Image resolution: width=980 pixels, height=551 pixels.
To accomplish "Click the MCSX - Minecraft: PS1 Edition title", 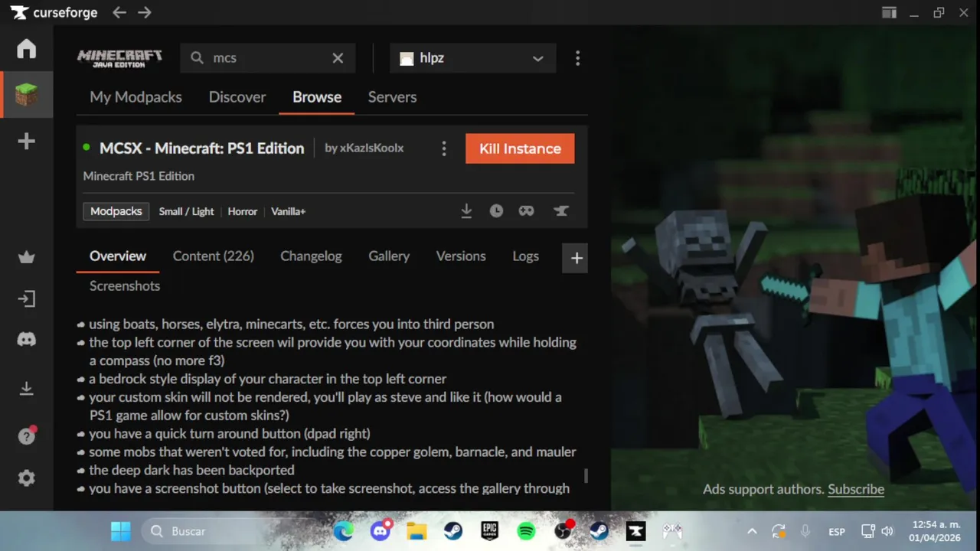I will click(x=201, y=148).
